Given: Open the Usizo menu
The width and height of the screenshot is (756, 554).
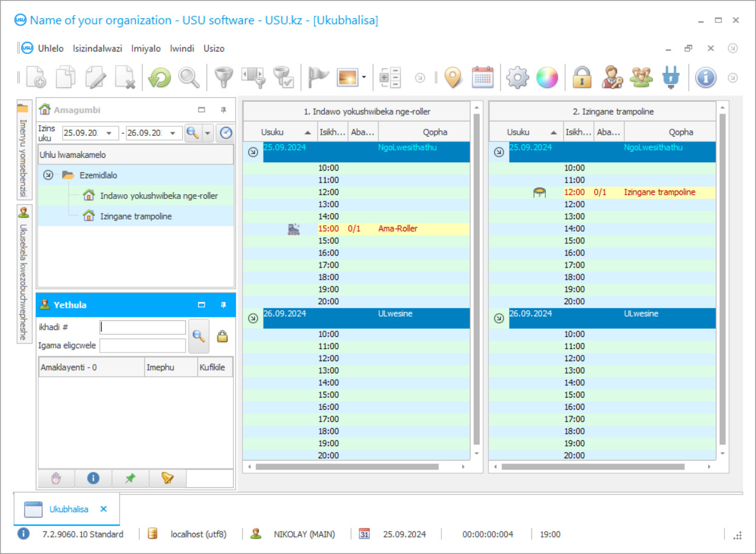Looking at the screenshot, I should tap(214, 49).
